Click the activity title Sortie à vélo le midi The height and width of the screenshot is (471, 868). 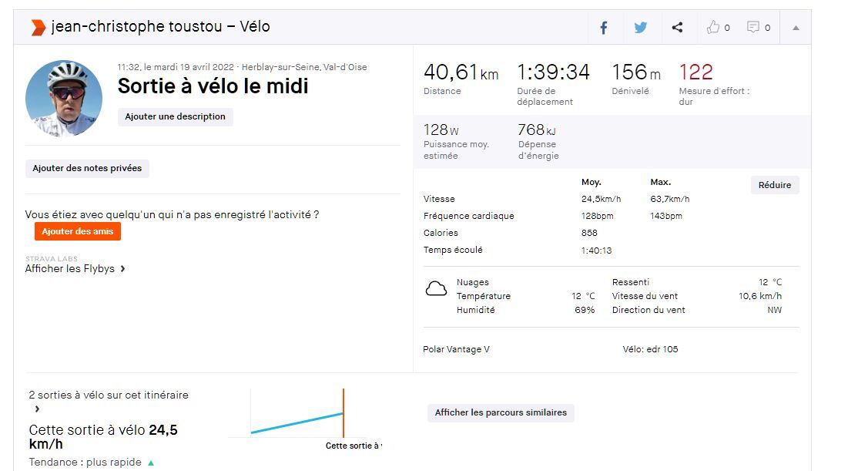click(x=213, y=86)
